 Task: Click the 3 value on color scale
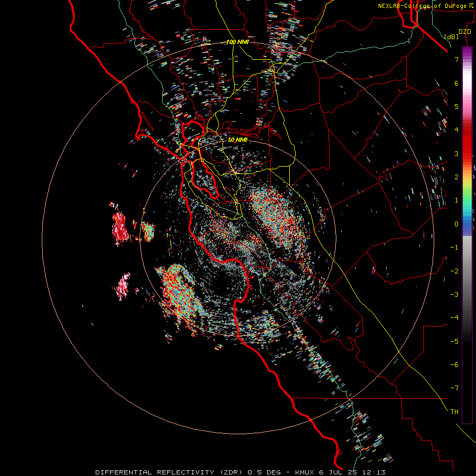[456, 153]
